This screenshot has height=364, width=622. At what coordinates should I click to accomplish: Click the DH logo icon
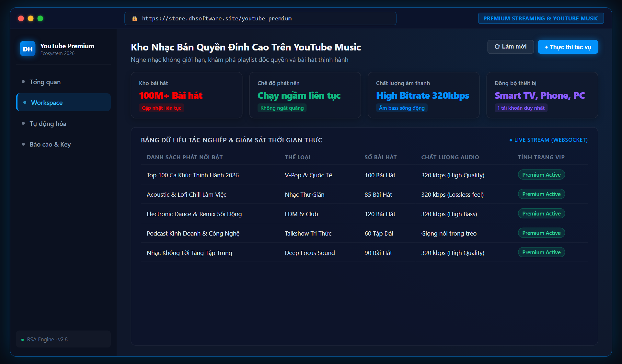tap(28, 49)
